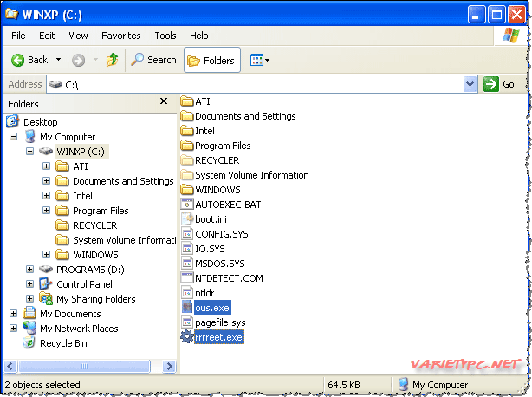Expand the Control Panel node
Image resolution: width=532 pixels, height=397 pixels.
[x=29, y=284]
